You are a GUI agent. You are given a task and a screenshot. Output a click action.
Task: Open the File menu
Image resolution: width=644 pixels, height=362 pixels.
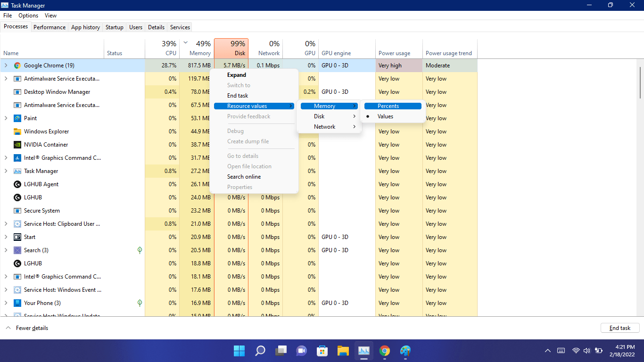(8, 16)
